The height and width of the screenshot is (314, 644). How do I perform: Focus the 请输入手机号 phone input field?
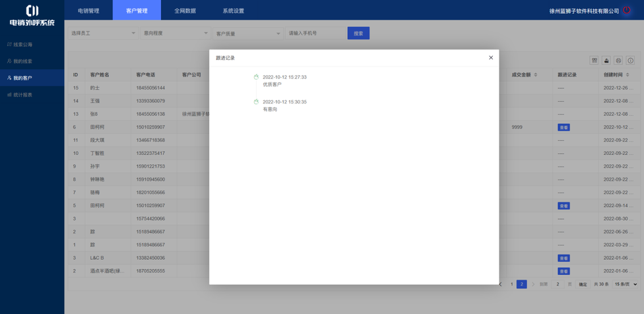point(315,33)
